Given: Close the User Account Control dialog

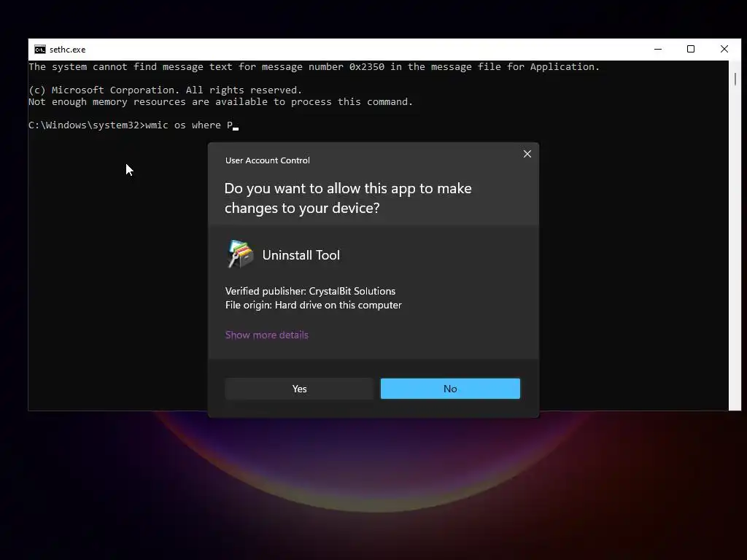Looking at the screenshot, I should 527,154.
